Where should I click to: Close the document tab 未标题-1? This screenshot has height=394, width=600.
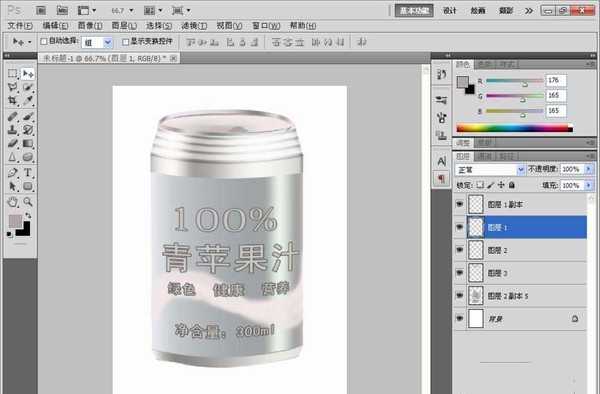click(x=173, y=58)
